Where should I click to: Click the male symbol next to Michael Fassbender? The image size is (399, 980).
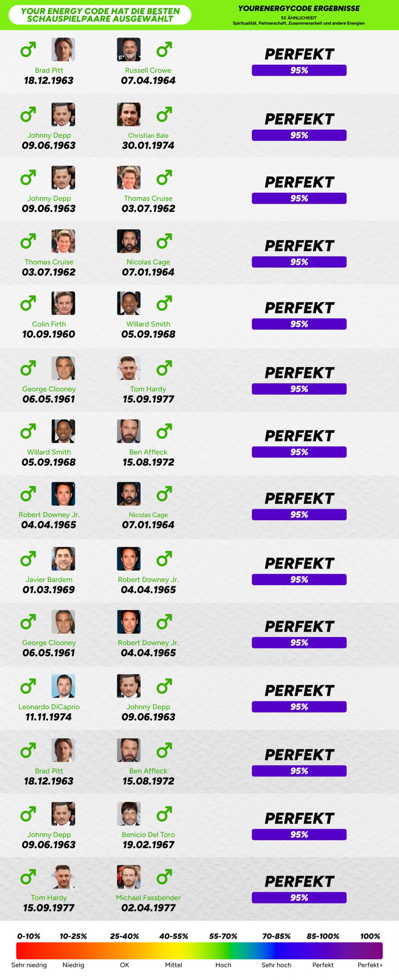(164, 877)
